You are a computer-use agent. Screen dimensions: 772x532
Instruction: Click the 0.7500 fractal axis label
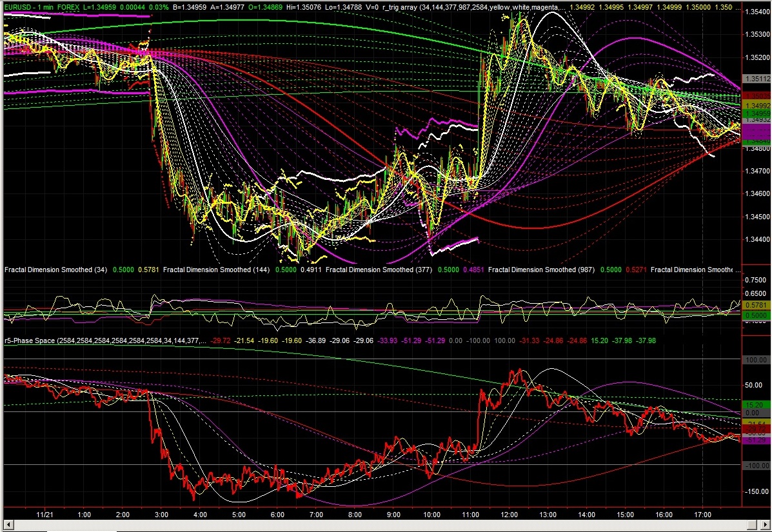click(x=756, y=280)
